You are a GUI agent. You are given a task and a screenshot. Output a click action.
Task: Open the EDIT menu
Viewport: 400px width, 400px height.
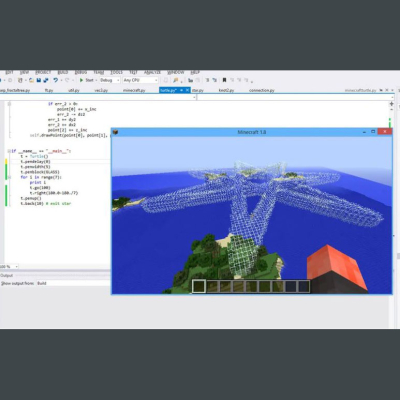click(x=10, y=72)
